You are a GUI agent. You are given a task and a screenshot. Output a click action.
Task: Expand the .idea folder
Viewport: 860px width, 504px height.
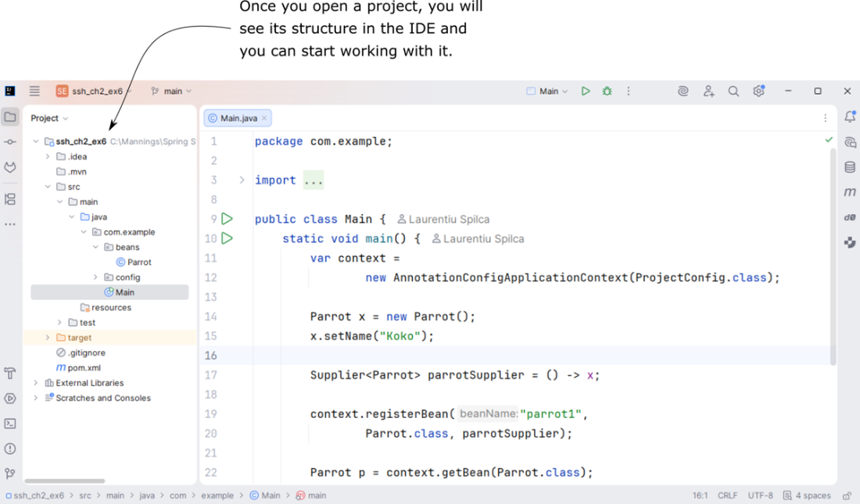point(48,157)
